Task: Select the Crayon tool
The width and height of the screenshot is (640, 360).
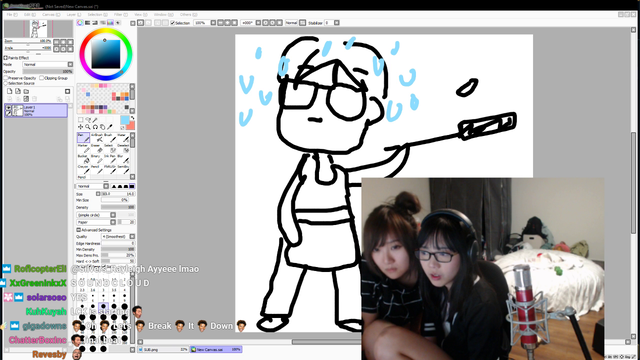Action: click(x=83, y=170)
